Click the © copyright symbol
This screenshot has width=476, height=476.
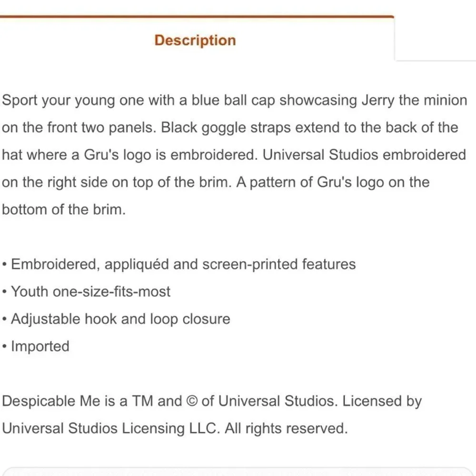[x=191, y=401]
